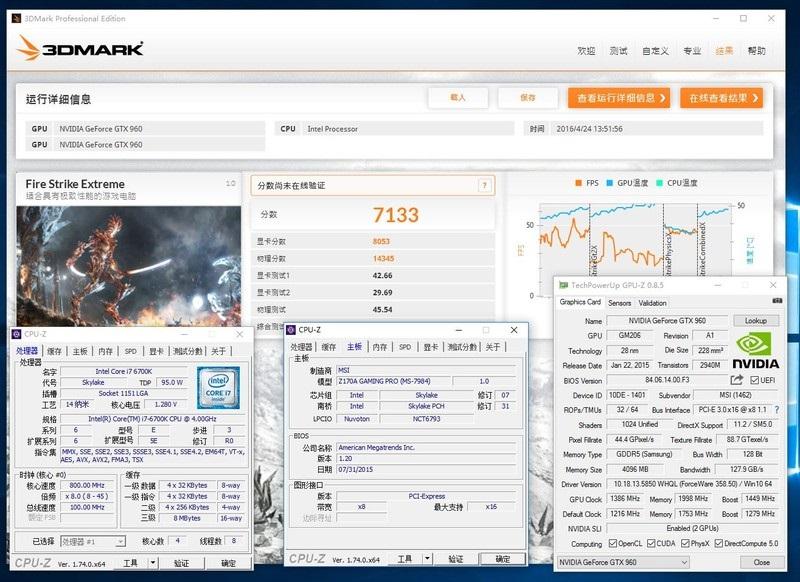Open the 自定义 tab in 3DMark
The image size is (800, 582).
[x=655, y=50]
